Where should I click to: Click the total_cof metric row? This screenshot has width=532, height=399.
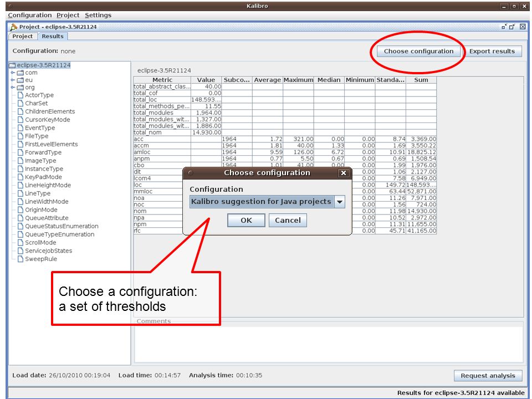point(285,93)
